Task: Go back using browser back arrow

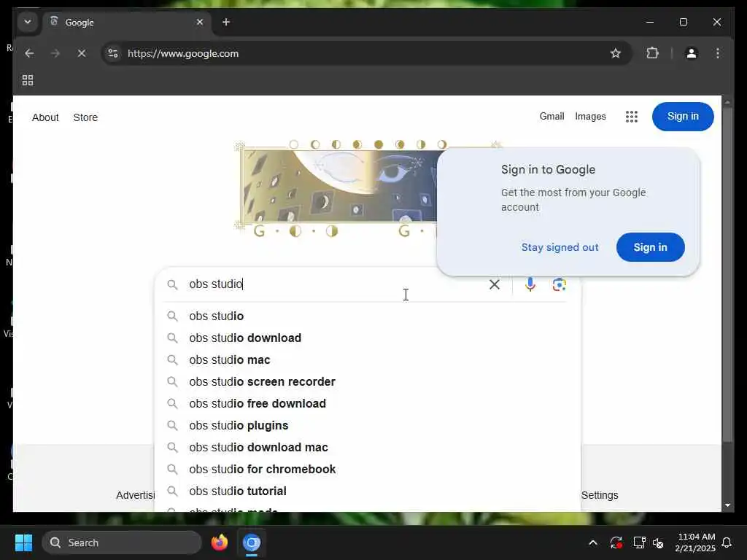Action: click(29, 53)
